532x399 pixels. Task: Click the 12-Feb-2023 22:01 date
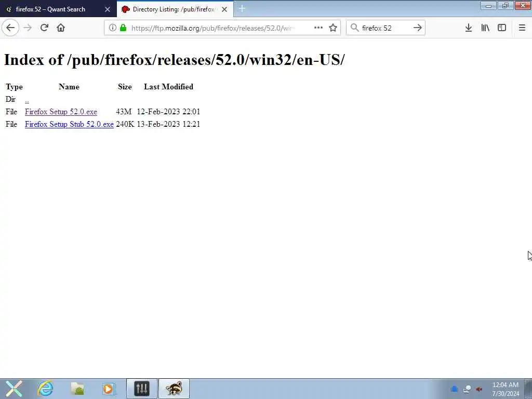point(169,112)
